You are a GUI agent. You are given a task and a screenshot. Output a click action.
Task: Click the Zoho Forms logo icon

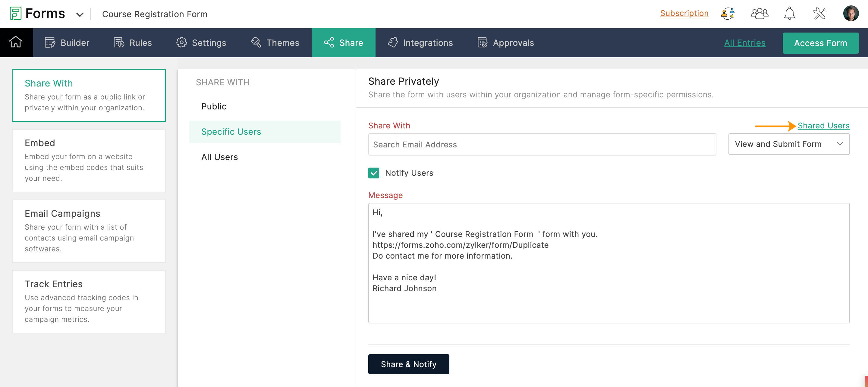tap(15, 14)
